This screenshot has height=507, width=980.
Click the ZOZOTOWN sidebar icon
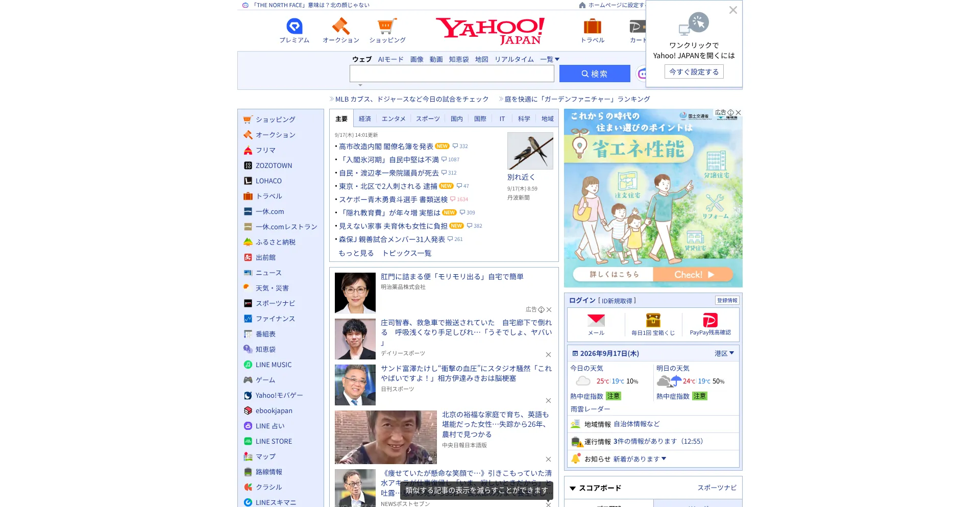[248, 165]
